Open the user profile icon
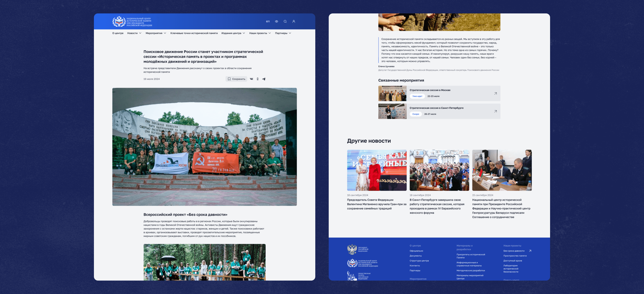This screenshot has width=644, height=294. click(294, 21)
